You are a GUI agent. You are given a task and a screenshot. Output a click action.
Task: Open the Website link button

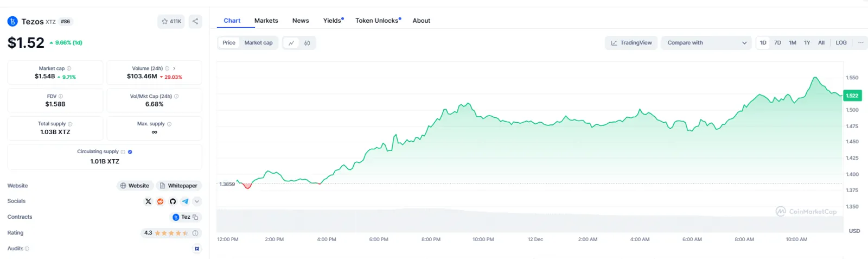pos(135,186)
